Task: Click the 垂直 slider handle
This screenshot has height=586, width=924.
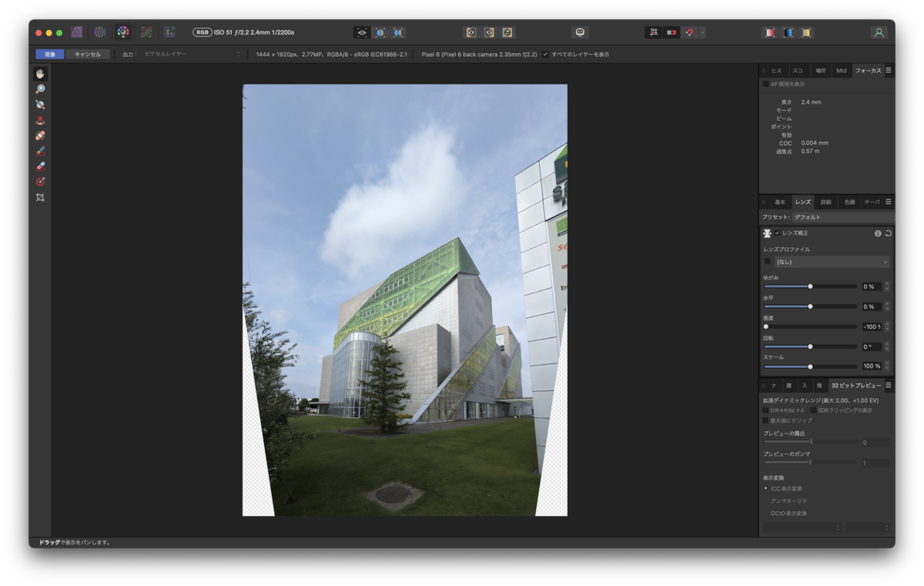Action: pos(766,326)
